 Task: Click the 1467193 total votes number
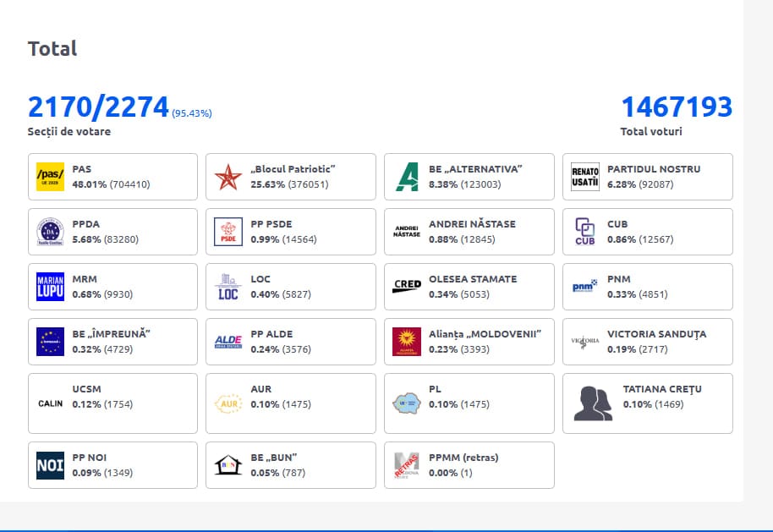[x=677, y=107]
